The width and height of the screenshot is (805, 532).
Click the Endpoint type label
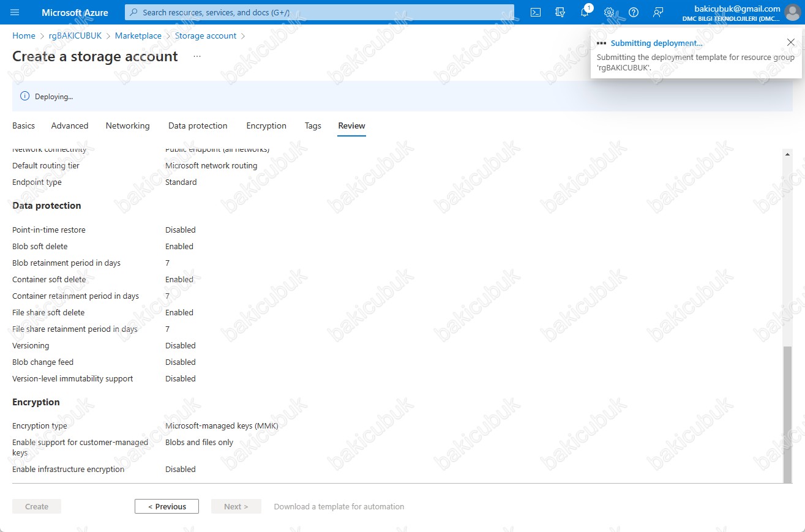click(37, 182)
